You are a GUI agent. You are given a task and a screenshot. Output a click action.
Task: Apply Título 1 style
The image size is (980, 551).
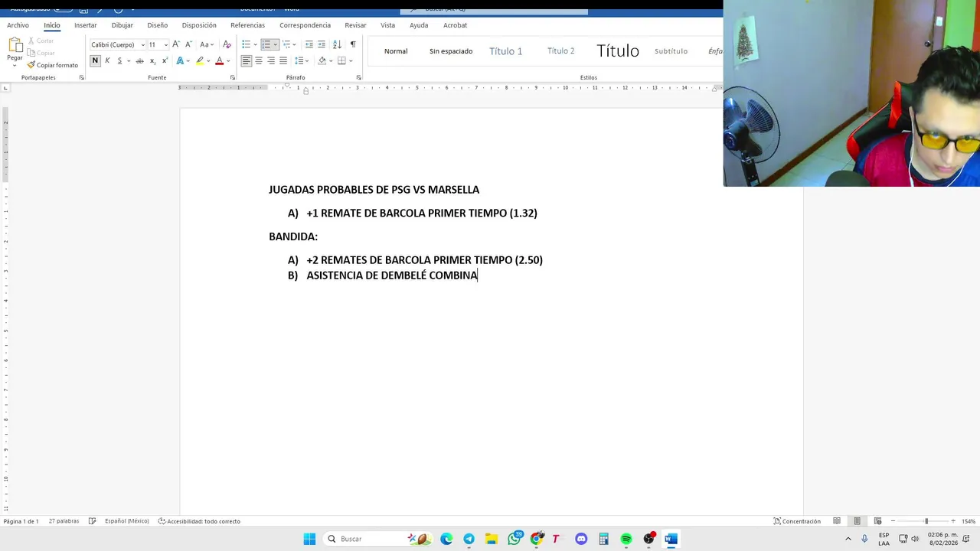[505, 51]
